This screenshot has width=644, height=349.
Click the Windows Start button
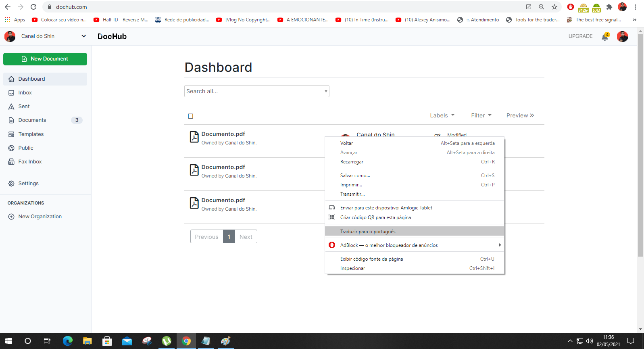tap(8, 341)
